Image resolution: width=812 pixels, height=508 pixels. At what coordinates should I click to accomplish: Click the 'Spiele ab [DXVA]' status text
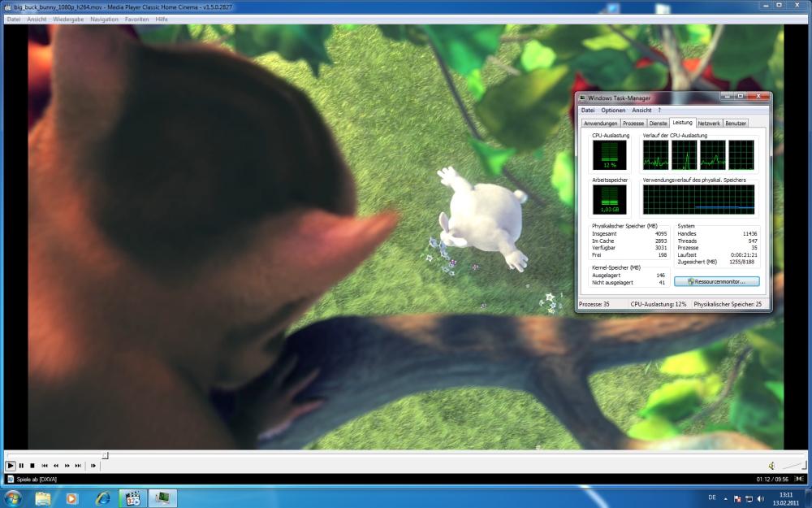point(37,479)
